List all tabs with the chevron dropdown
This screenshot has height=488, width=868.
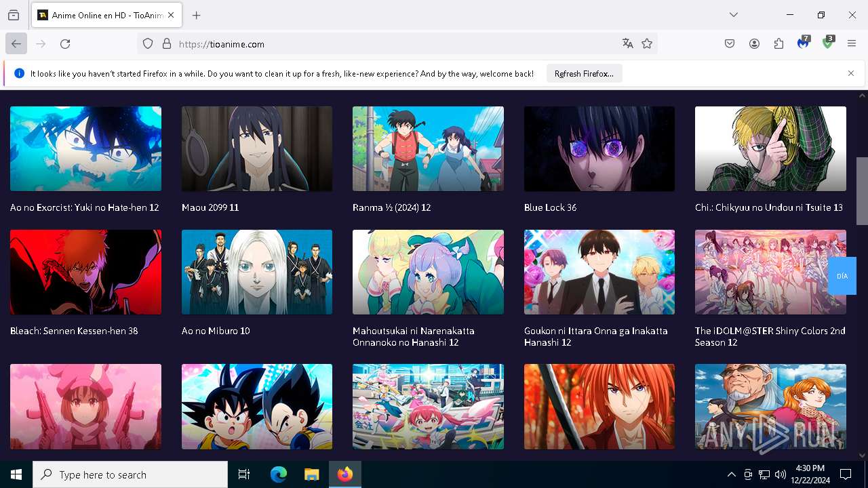734,15
